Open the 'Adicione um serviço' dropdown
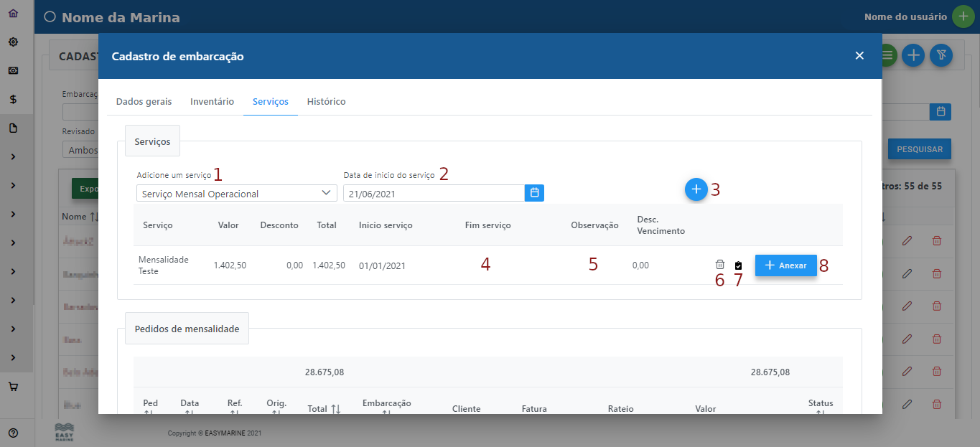 click(236, 193)
